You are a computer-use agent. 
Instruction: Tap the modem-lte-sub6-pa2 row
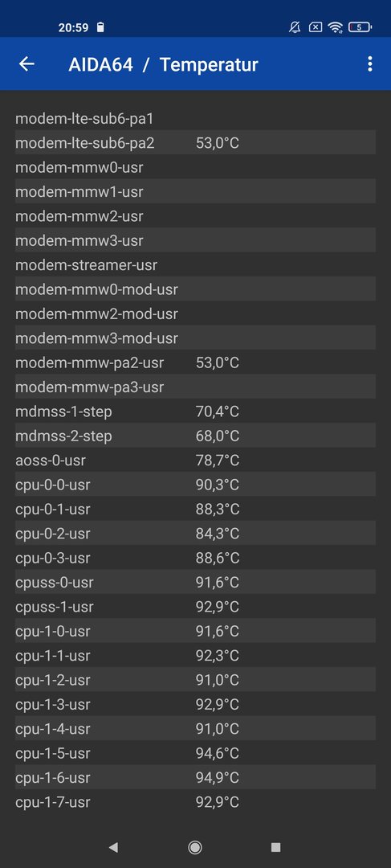pyautogui.click(x=195, y=143)
